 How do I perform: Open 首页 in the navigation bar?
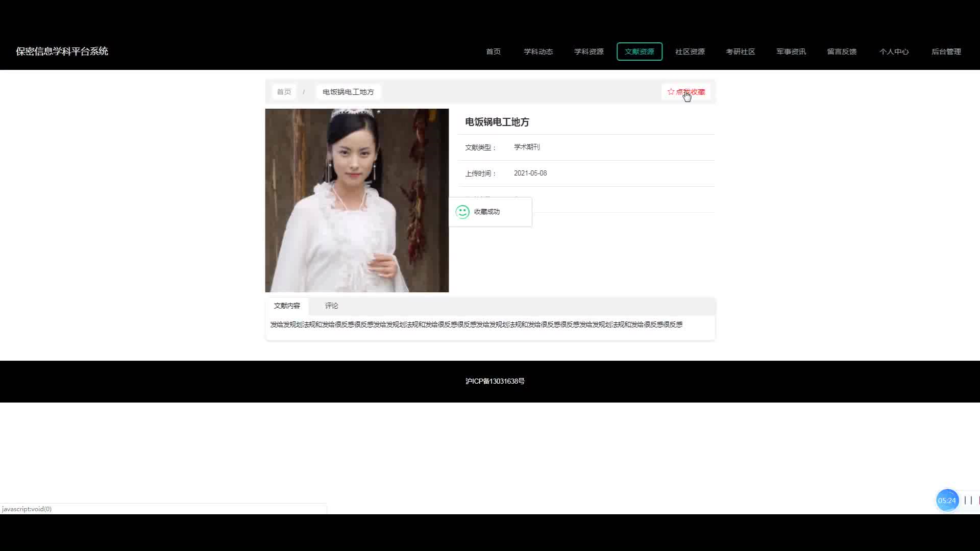(x=493, y=52)
